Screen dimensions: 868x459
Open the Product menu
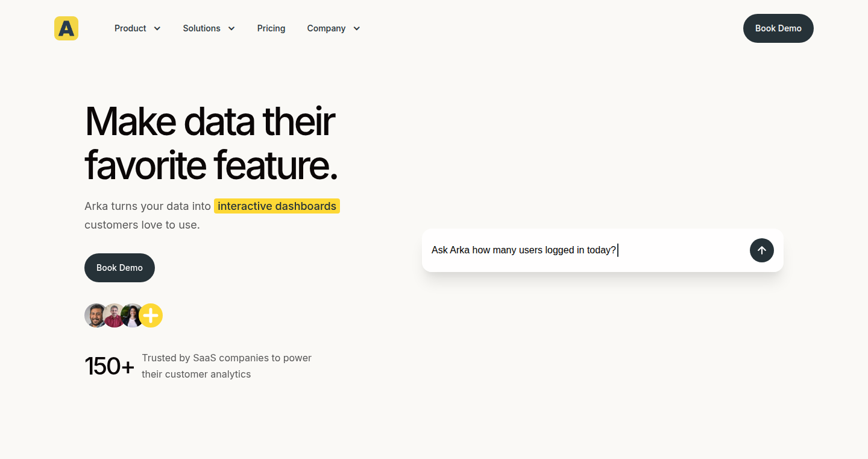click(137, 28)
